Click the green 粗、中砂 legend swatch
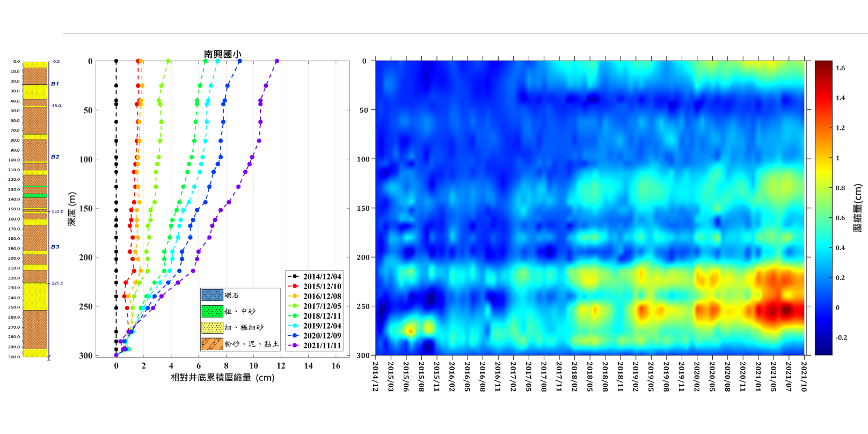This screenshot has width=868, height=434. [x=212, y=311]
